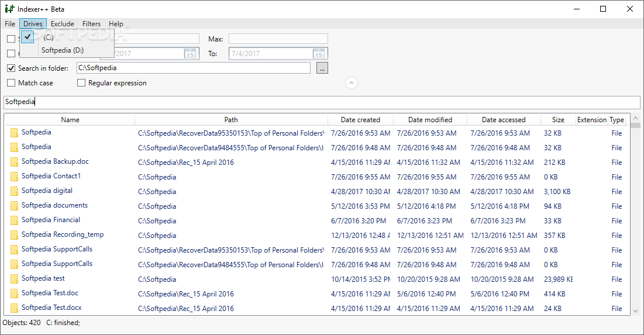Sort by Date modified column header
The height and width of the screenshot is (335, 644).
430,120
